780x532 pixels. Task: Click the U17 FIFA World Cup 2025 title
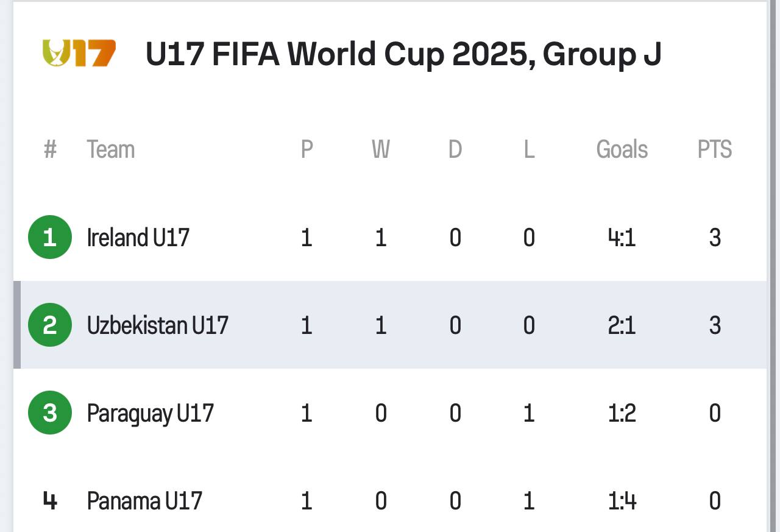point(403,54)
